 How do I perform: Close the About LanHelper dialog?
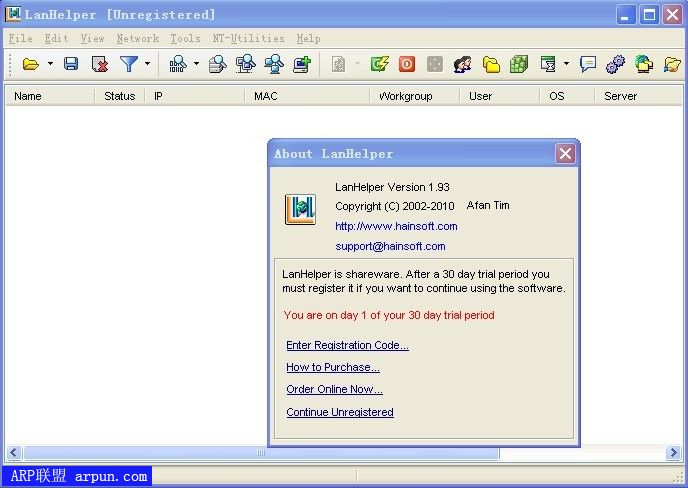pos(565,154)
